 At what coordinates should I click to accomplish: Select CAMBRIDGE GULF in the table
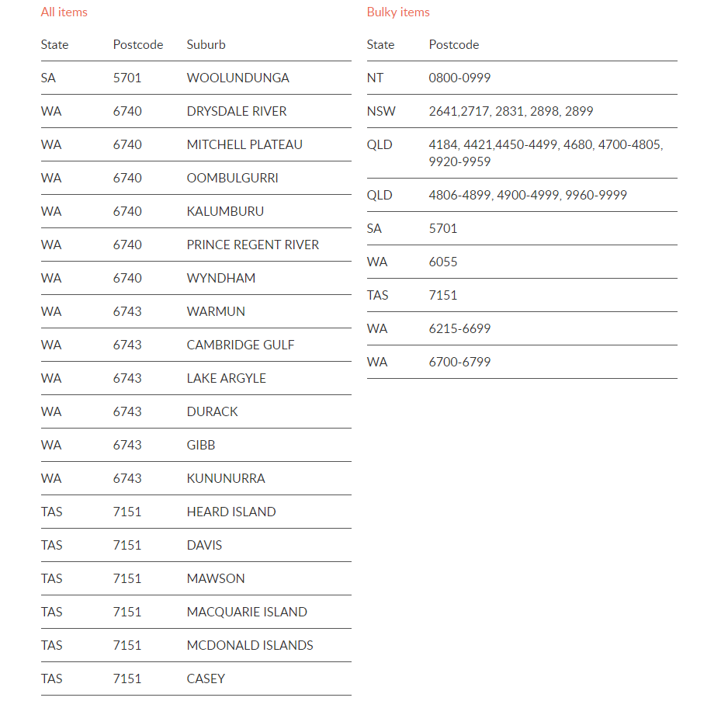pyautogui.click(x=241, y=345)
